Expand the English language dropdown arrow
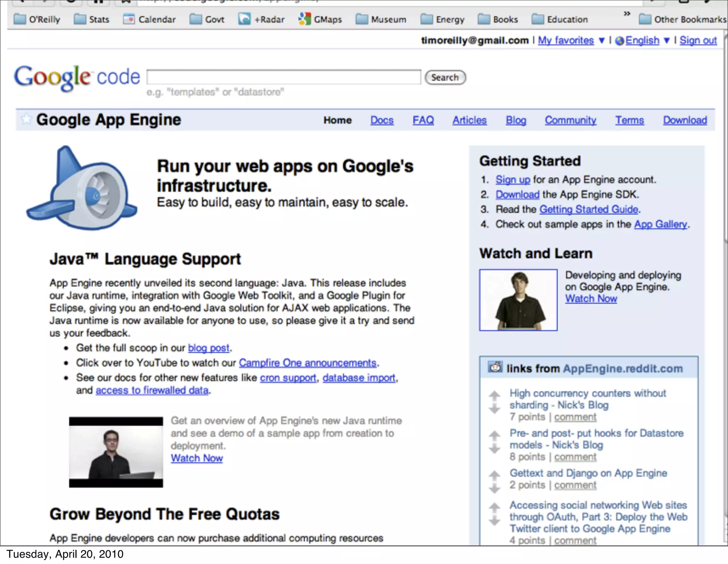Viewport: 728px width, 564px height. [x=667, y=41]
